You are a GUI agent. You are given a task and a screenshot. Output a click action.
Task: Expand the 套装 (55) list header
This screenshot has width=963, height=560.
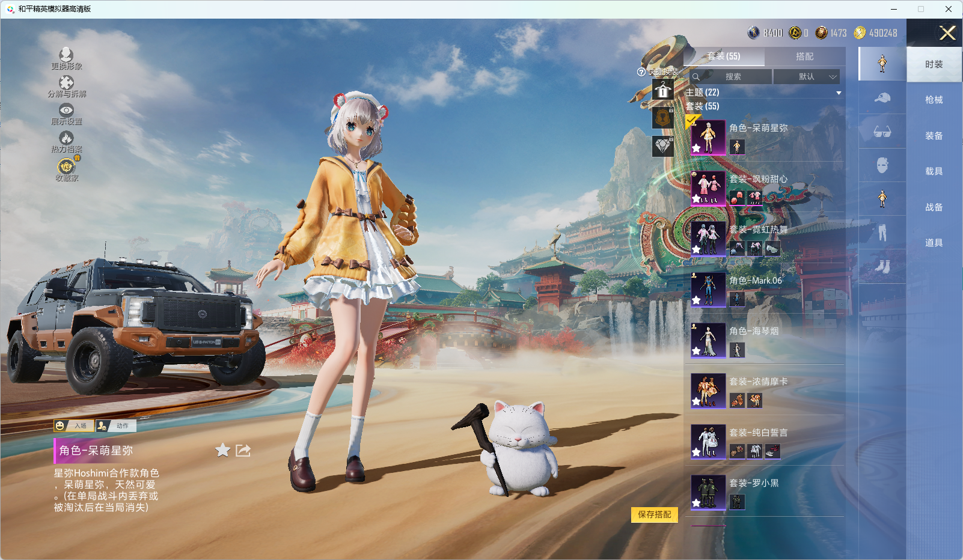702,106
